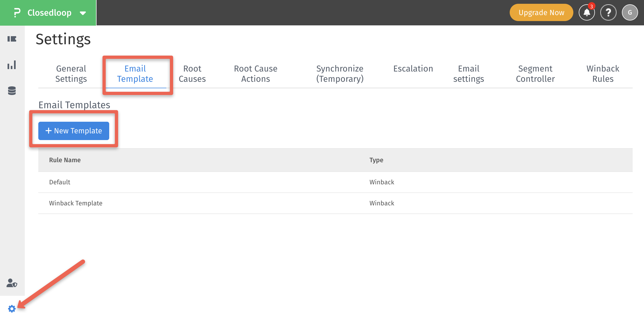Click the help question mark icon
Image resolution: width=644 pixels, height=319 pixels.
coord(608,13)
